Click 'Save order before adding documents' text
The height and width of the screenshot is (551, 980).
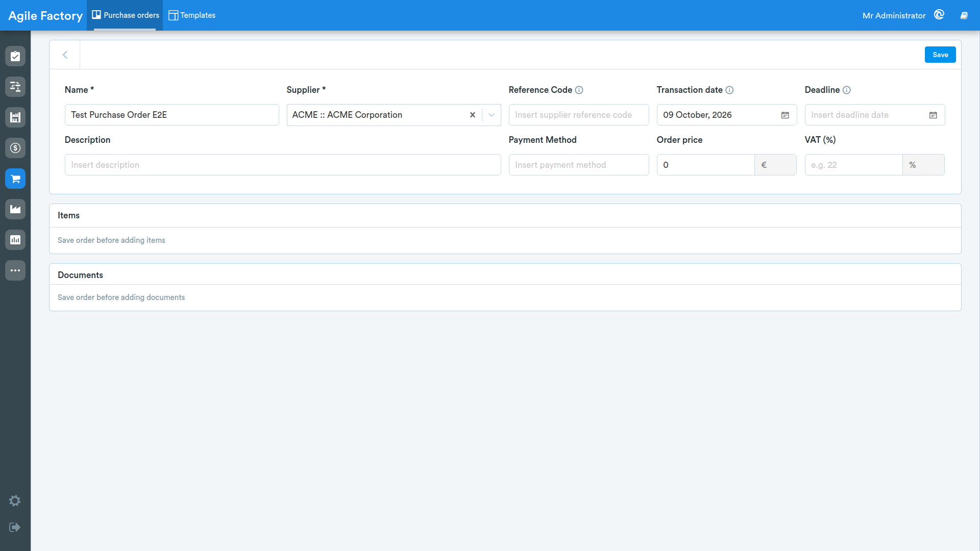click(121, 297)
